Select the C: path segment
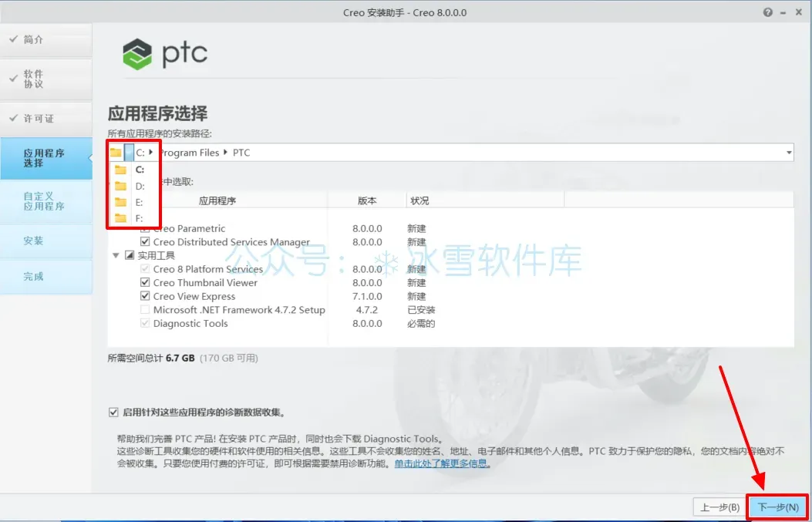 [140, 153]
